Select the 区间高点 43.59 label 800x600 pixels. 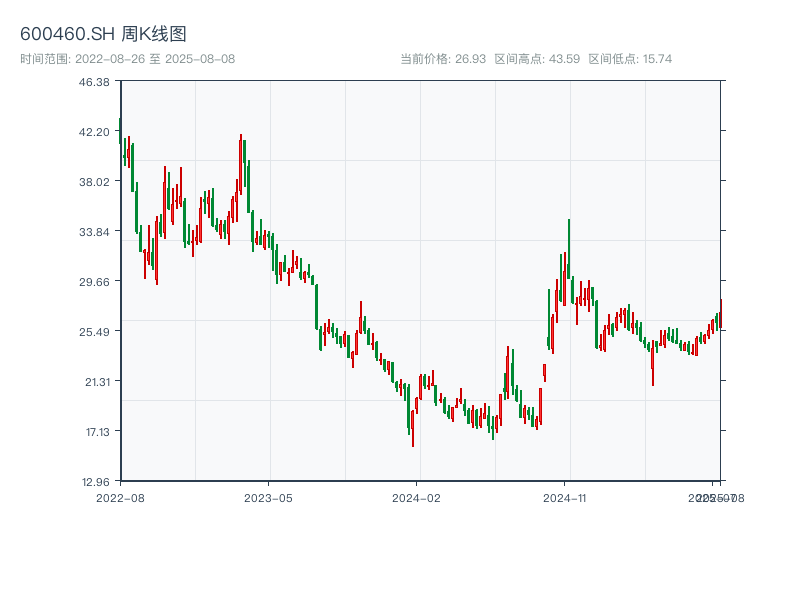point(537,59)
